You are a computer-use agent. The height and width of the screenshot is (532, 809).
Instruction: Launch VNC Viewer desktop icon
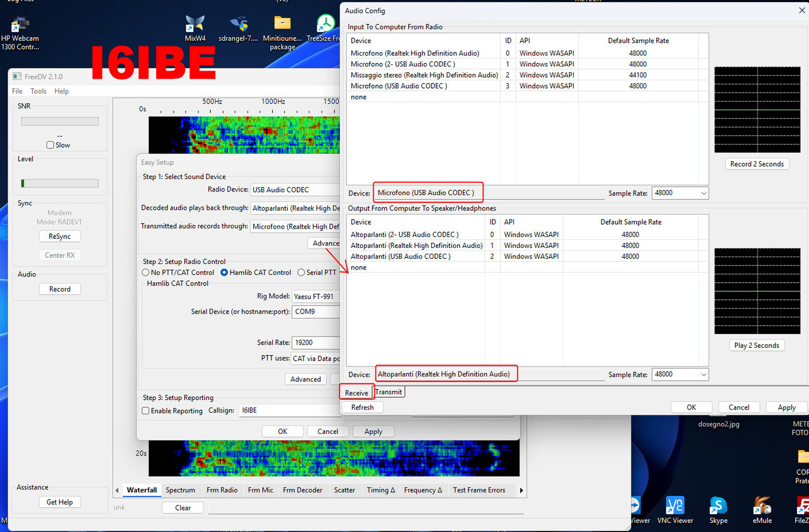pyautogui.click(x=675, y=507)
